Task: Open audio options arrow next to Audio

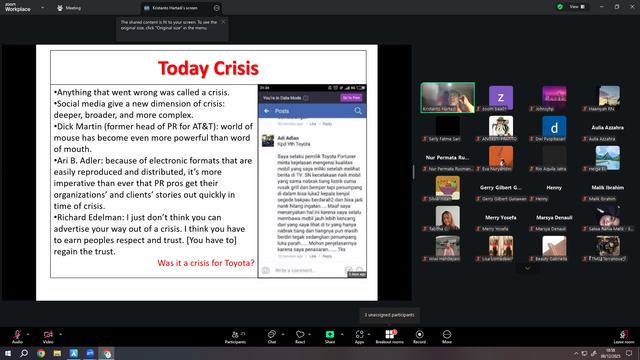Action: coord(28,334)
